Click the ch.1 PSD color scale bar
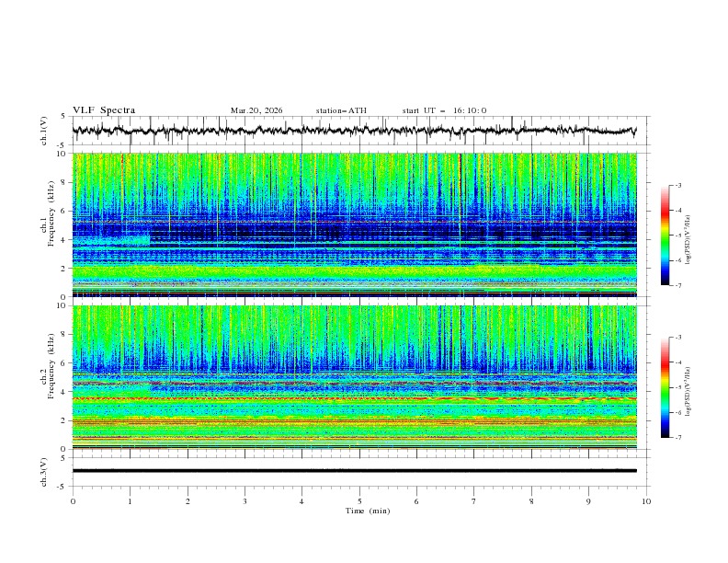The width and height of the screenshot is (728, 563). (x=665, y=236)
